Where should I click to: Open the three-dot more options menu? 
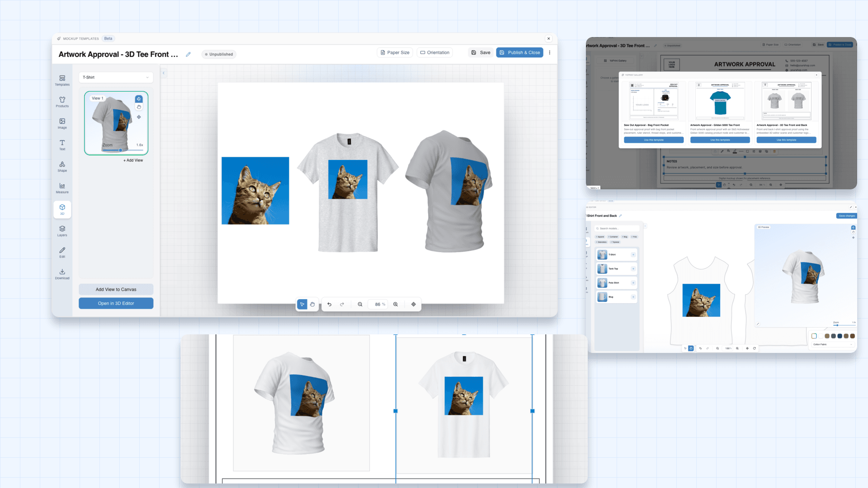point(550,52)
